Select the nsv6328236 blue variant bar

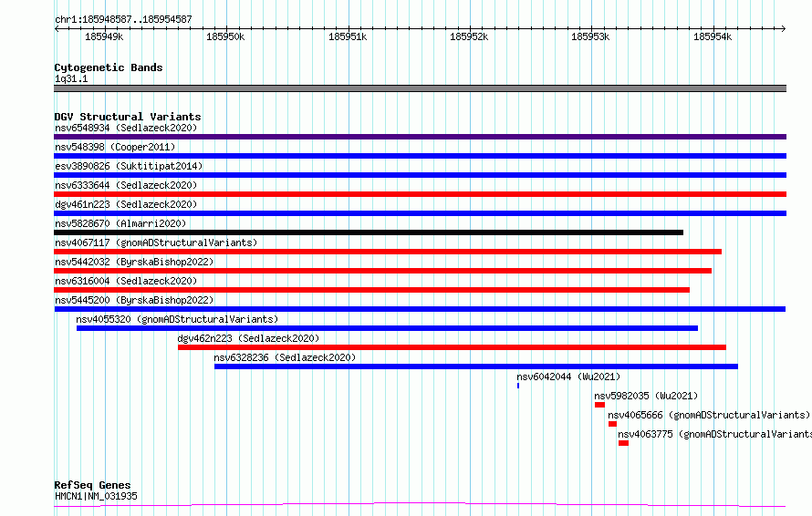pyautogui.click(x=476, y=366)
